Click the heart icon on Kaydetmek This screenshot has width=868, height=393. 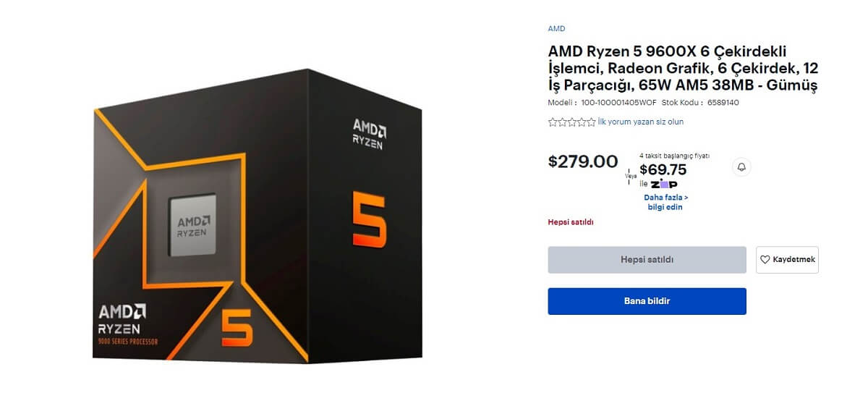pos(765,260)
